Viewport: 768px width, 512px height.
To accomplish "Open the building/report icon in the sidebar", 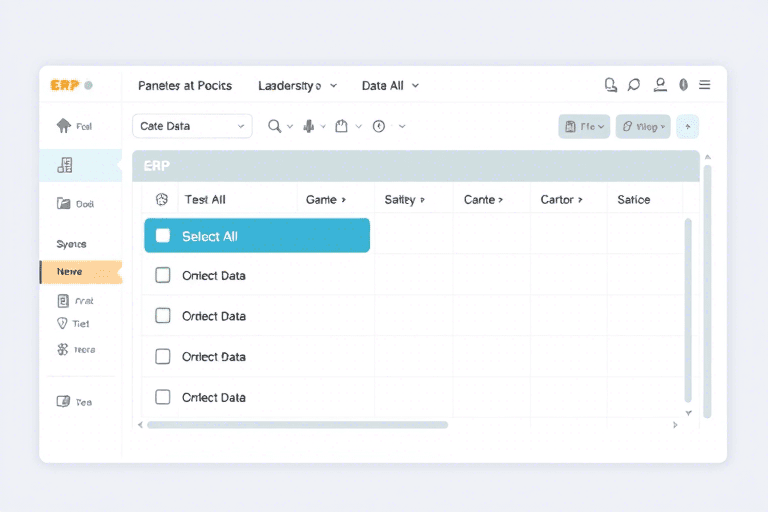I will coord(65,165).
